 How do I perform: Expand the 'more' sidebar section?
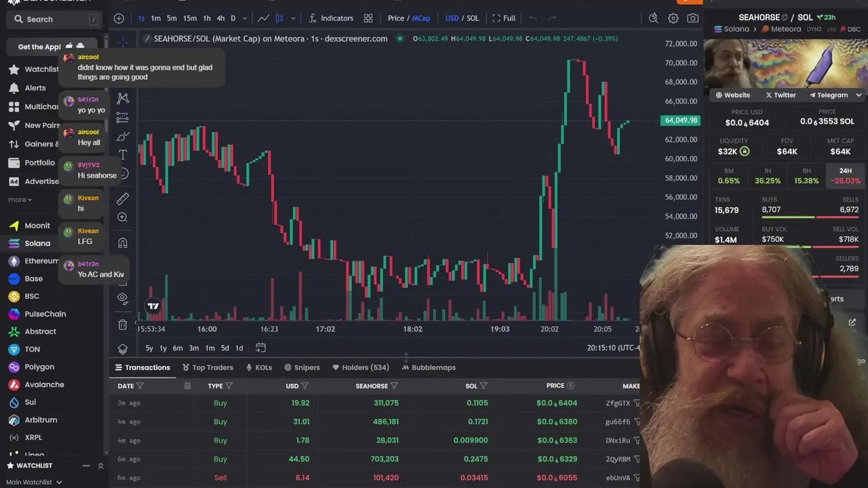coord(20,200)
